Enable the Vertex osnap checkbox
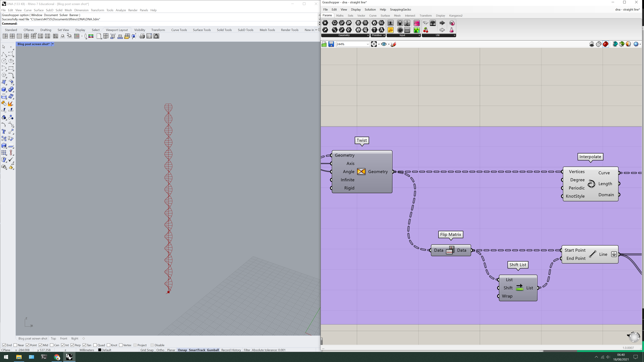644x362 pixels. click(x=121, y=345)
